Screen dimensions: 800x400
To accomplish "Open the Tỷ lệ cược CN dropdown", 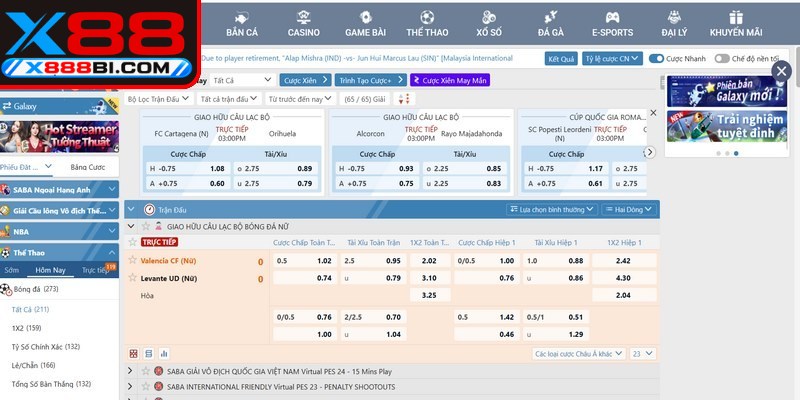I will click(612, 59).
